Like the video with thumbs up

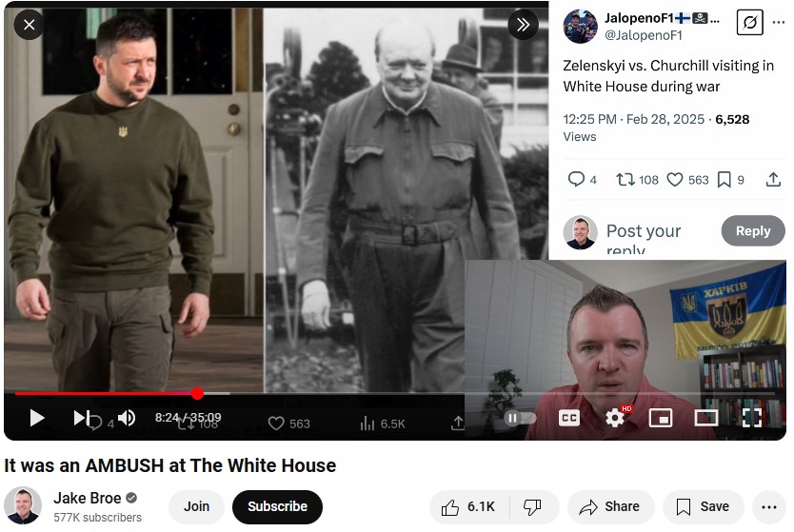[468, 506]
